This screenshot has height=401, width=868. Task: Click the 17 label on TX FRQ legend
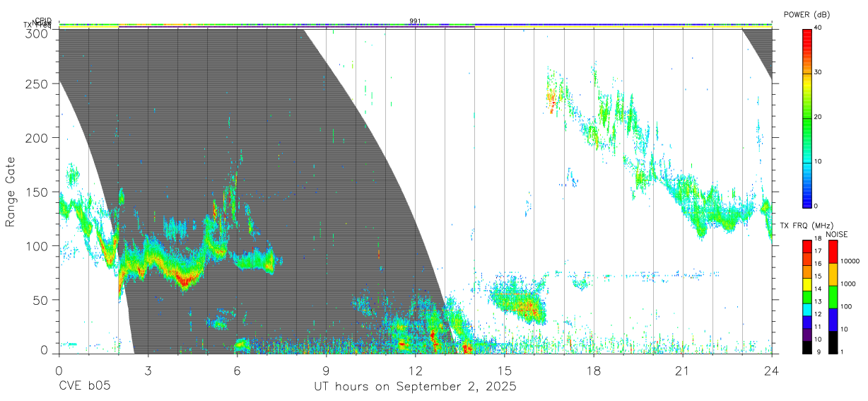[818, 251]
